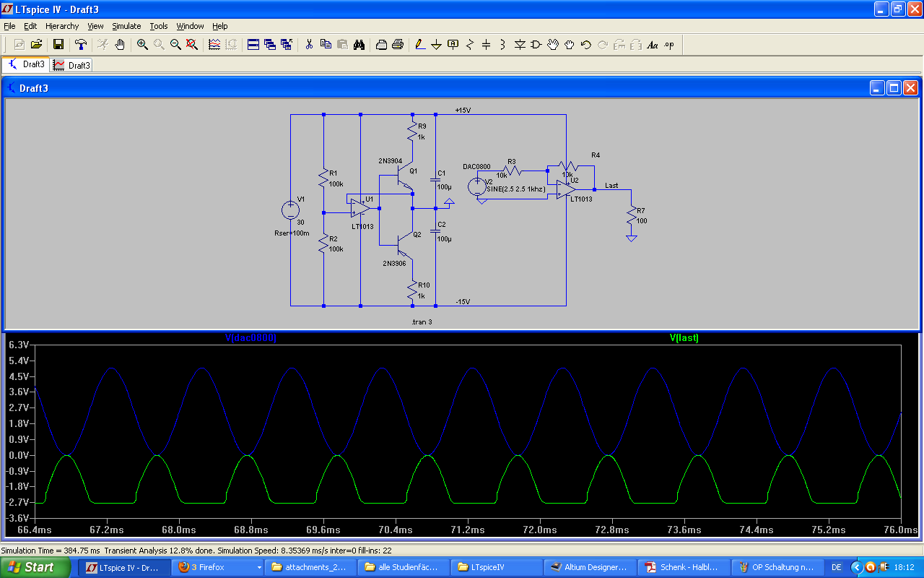Viewport: 924px width, 578px height.
Task: Click the .tran 3 directive text
Action: pyautogui.click(x=422, y=322)
